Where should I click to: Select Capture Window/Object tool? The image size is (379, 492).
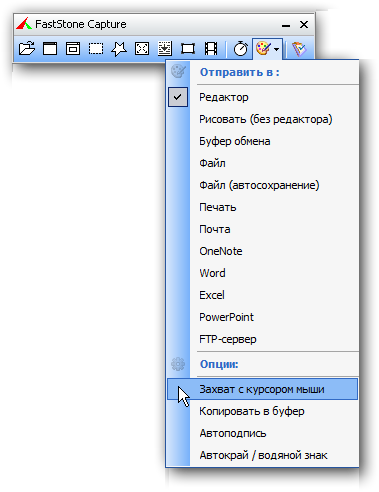tap(73, 49)
